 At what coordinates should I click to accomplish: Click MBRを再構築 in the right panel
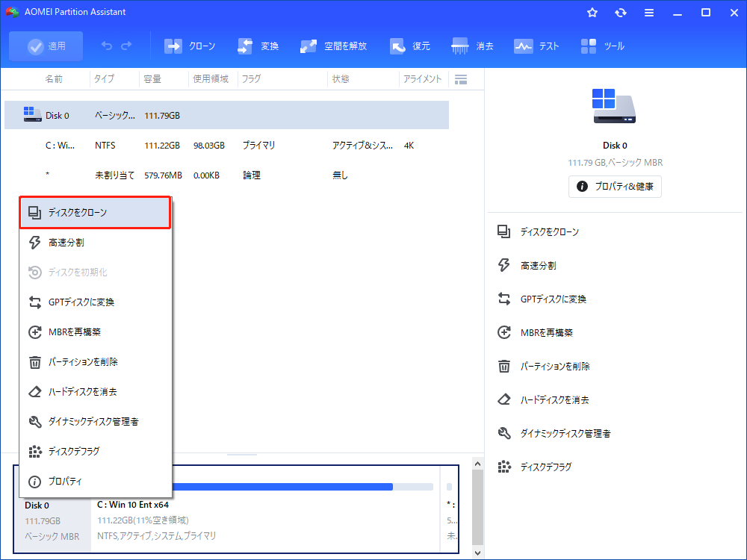(x=535, y=332)
